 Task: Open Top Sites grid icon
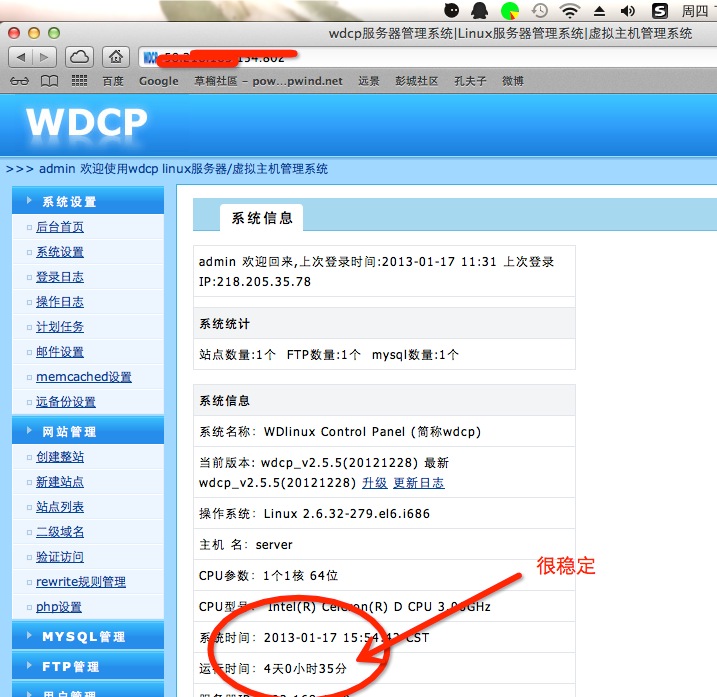tap(79, 81)
